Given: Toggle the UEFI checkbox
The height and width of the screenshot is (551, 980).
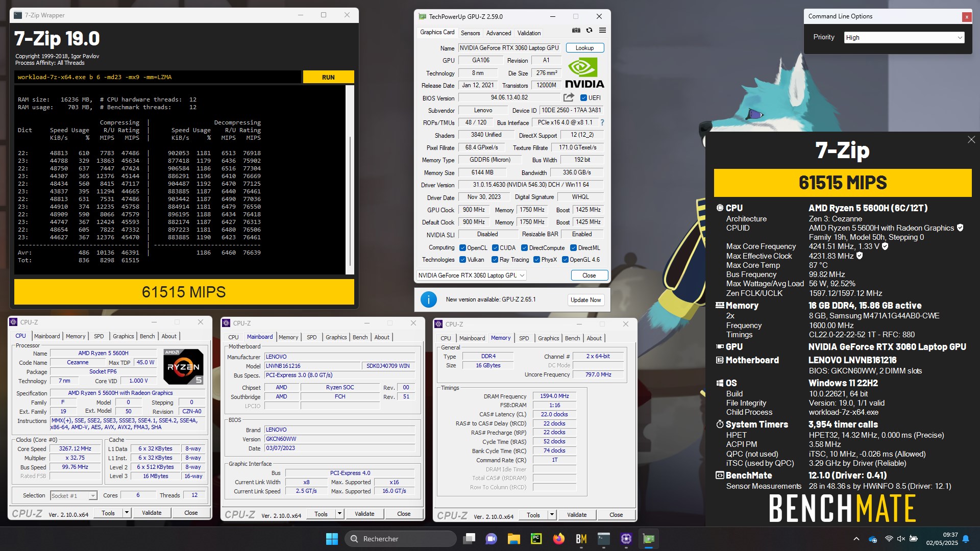Looking at the screenshot, I should tap(583, 98).
